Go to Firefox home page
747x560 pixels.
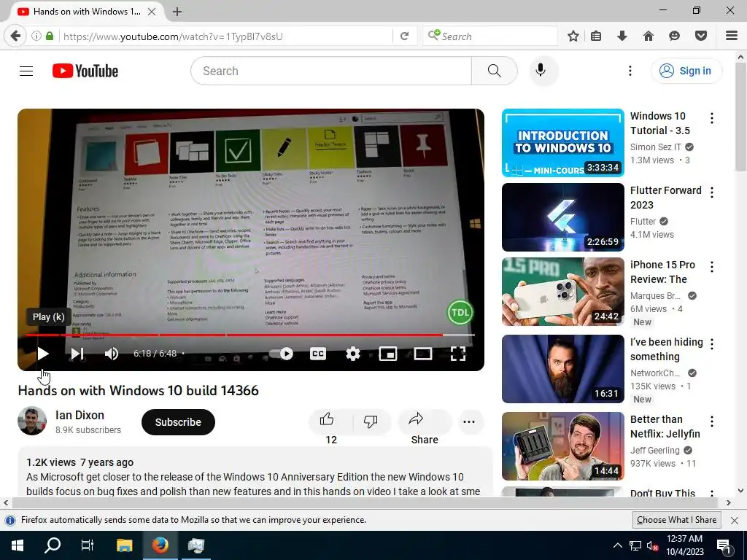click(x=648, y=36)
